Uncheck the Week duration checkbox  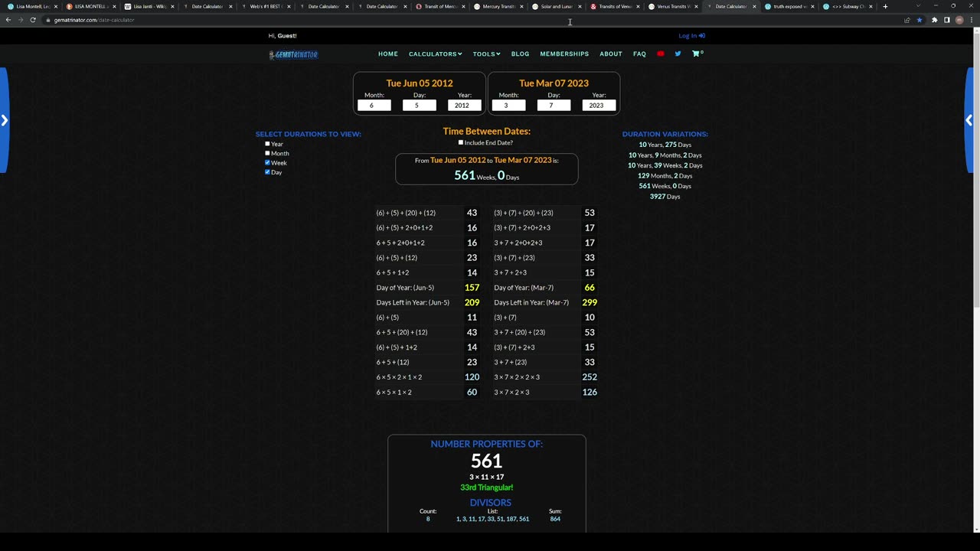[x=267, y=162]
